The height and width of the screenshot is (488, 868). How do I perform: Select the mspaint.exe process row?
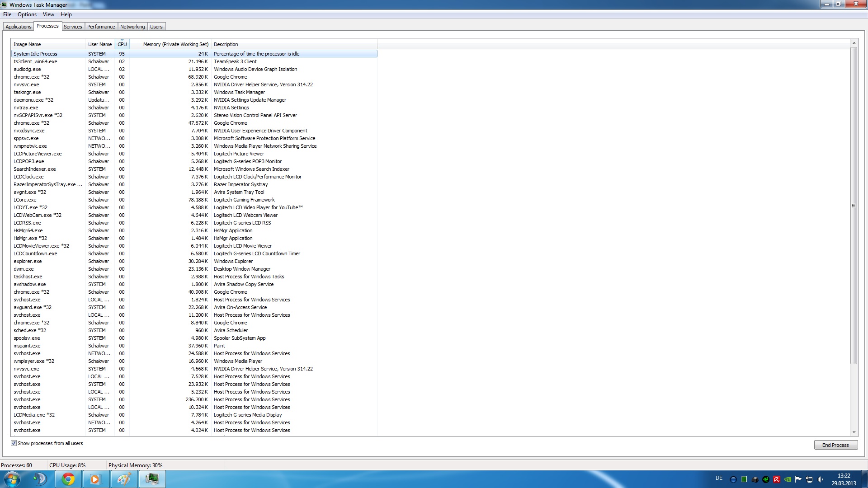point(27,346)
